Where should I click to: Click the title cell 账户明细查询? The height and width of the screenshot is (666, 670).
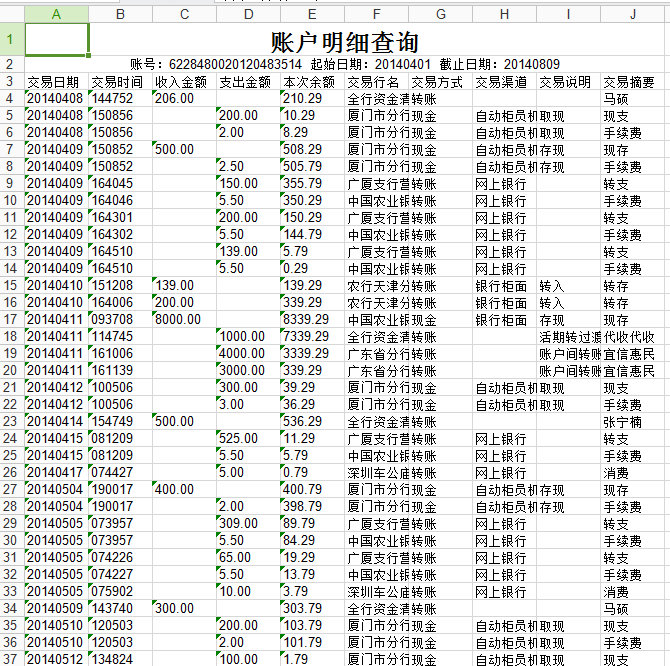[x=344, y=42]
